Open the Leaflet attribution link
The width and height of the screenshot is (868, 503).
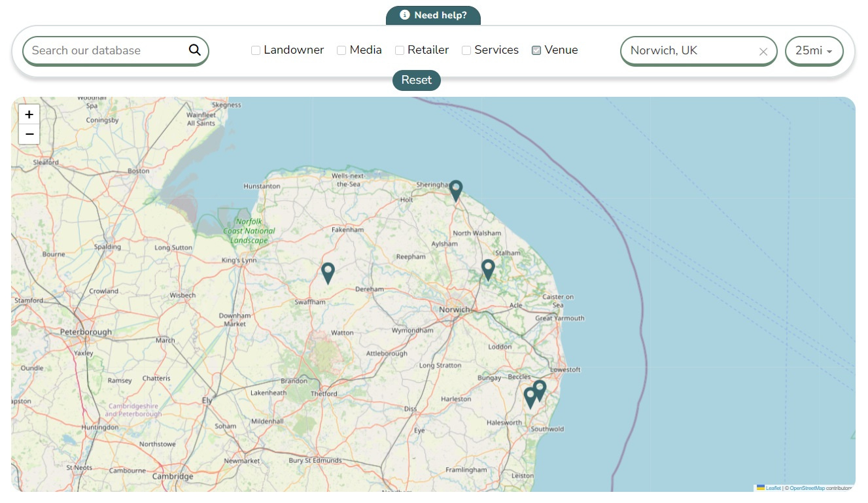coord(773,488)
